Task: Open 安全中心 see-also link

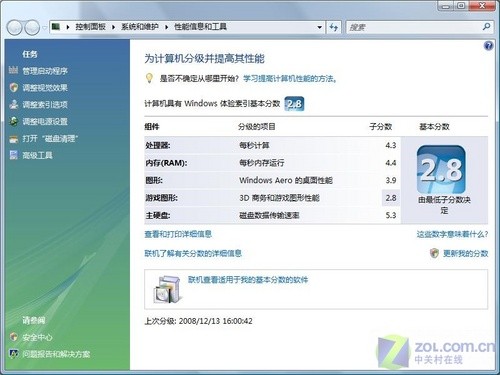Action: pos(37,337)
